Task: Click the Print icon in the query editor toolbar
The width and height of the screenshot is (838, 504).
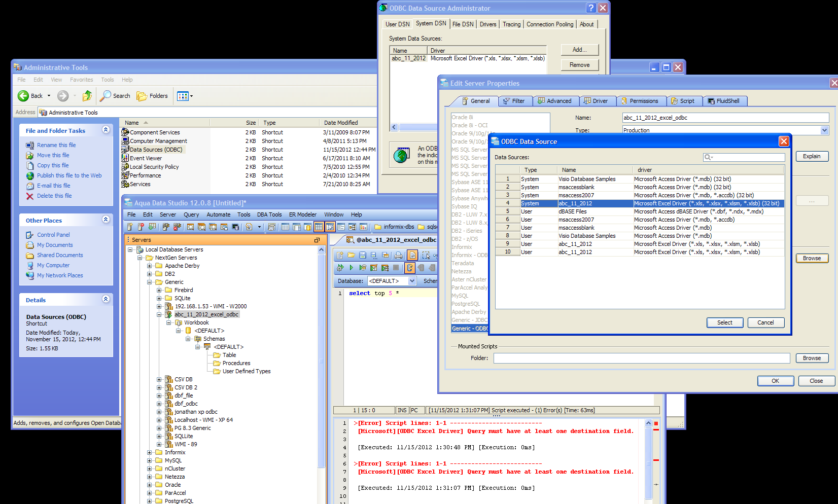Action: point(399,255)
